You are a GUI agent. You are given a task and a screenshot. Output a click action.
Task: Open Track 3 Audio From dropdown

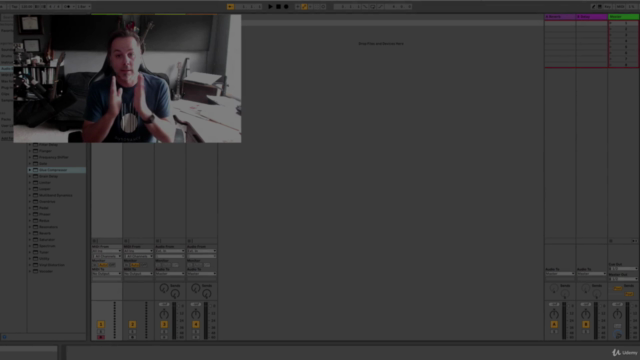coord(170,251)
